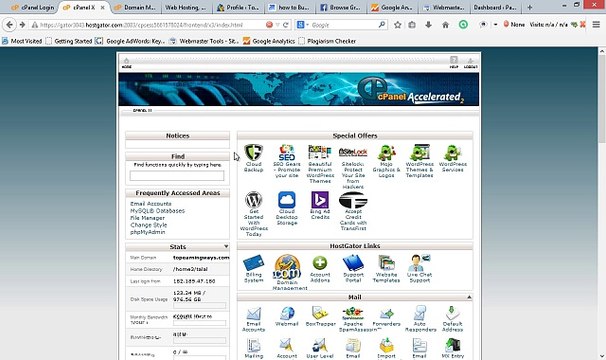Screen dimensions: 606x360
Task: Open Mojo Graphics & Logos icon
Action: (386, 153)
